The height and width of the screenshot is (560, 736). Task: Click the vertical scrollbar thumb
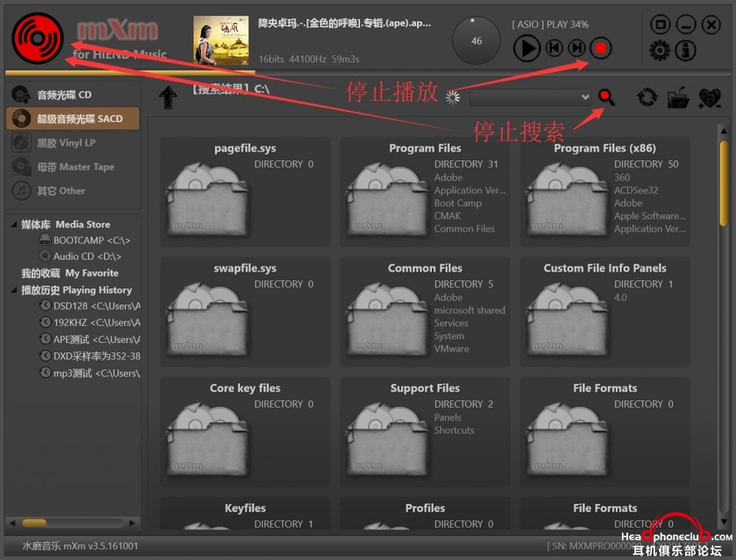click(x=723, y=184)
